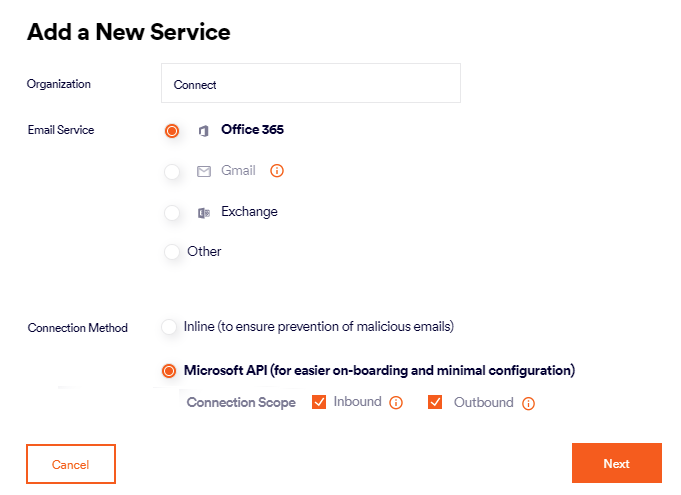Click the Organization input field
This screenshot has width=681, height=495.
point(310,84)
